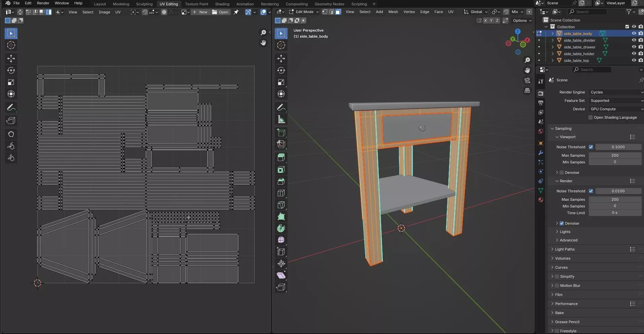
Task: Enable the Simplify checkbox
Action: tap(557, 276)
